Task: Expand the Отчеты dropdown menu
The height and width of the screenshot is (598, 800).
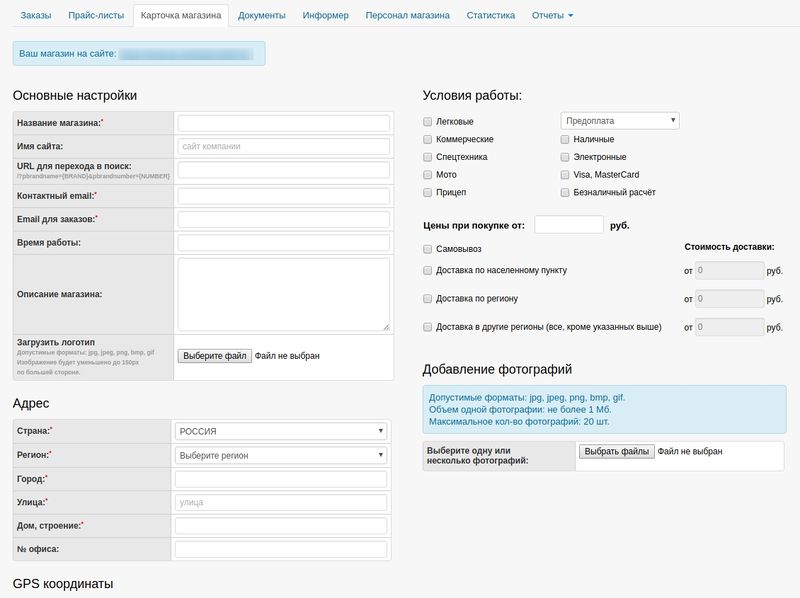Action: tap(552, 16)
